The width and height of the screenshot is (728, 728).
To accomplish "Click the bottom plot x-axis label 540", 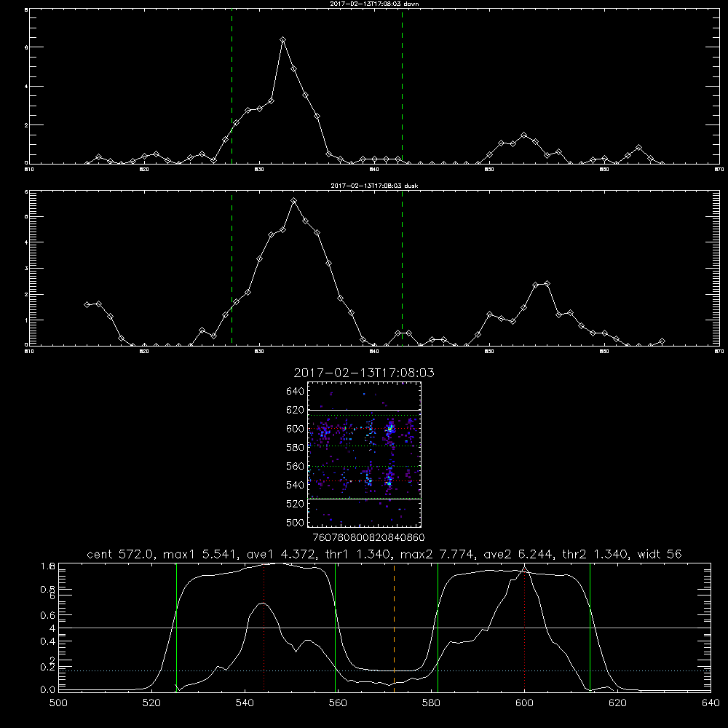I will coord(245,703).
